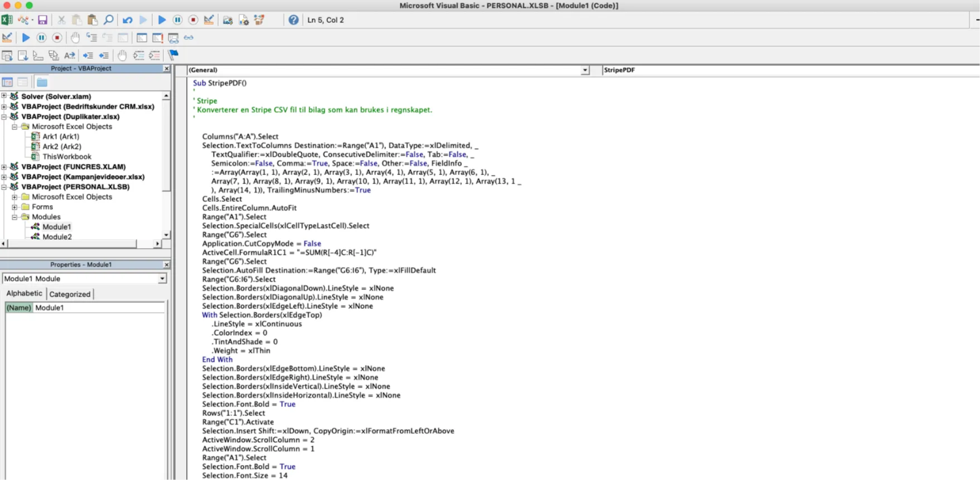Image resolution: width=980 pixels, height=480 pixels.
Task: Toggle Design Mode in the top toolbar
Action: click(209, 20)
